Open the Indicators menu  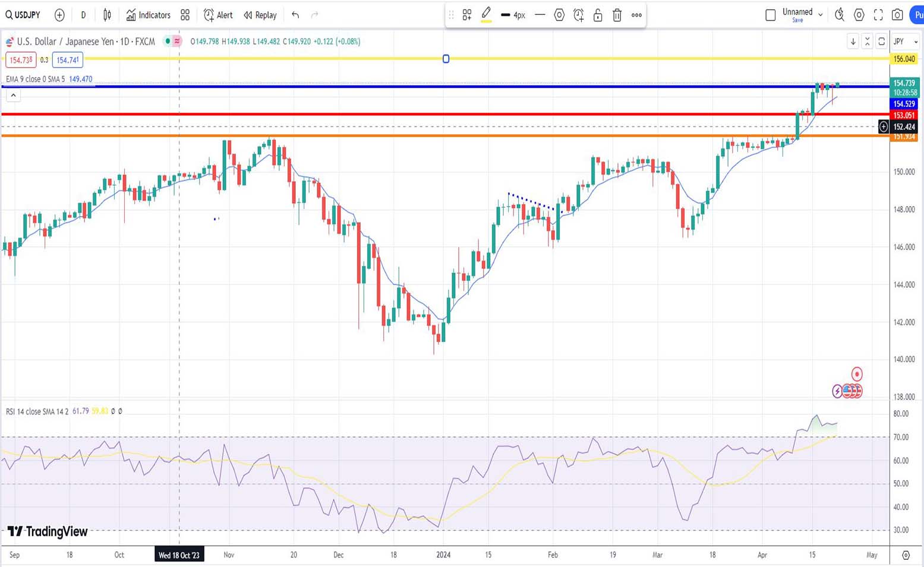[x=148, y=15]
